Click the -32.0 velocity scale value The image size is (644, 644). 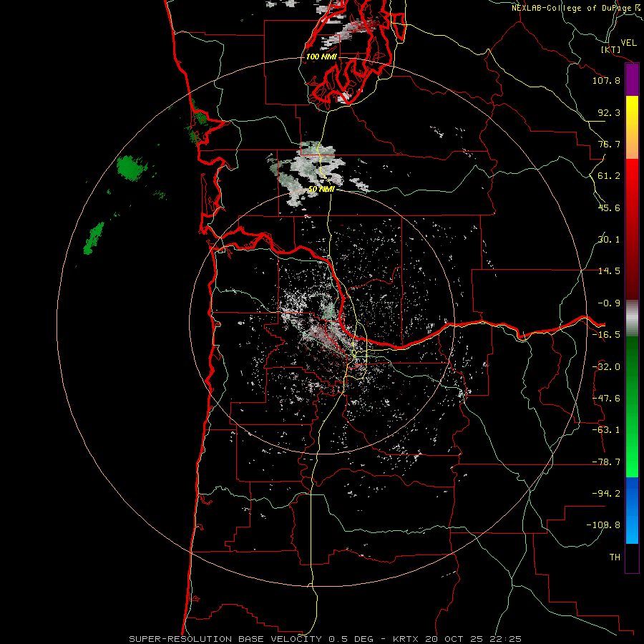tap(606, 367)
